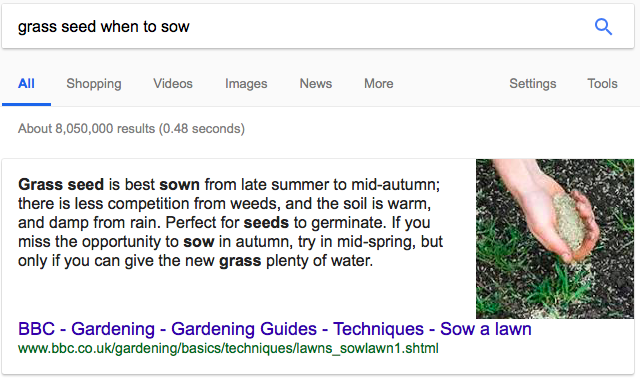
Task: Click the bold word 'grass' near the snippet's end
Action: pyautogui.click(x=240, y=261)
